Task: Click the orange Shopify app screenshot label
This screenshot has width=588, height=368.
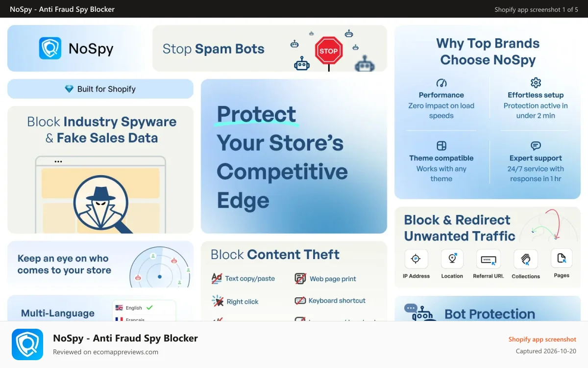Action: [542, 340]
